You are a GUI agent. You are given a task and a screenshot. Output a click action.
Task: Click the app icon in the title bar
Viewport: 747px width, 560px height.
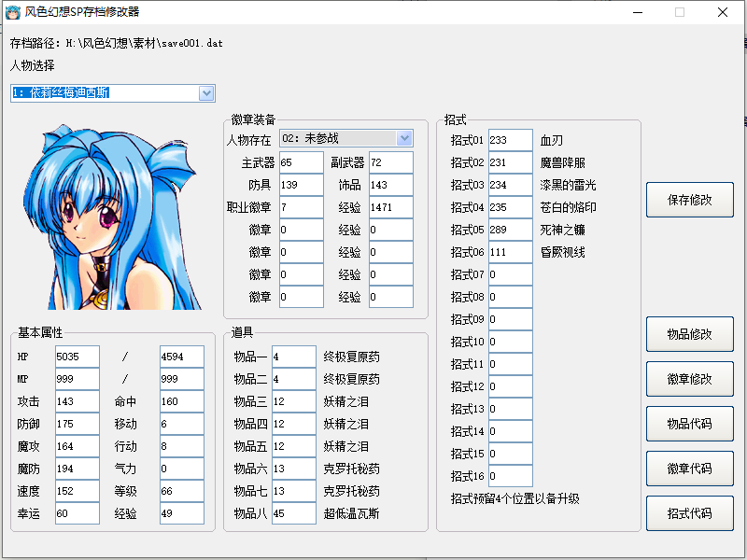coord(15,12)
